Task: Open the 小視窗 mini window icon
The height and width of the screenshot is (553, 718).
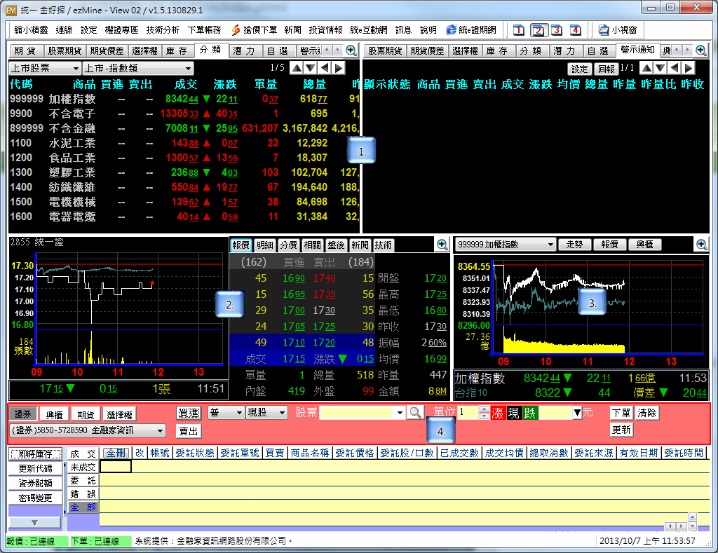Action: (622, 30)
